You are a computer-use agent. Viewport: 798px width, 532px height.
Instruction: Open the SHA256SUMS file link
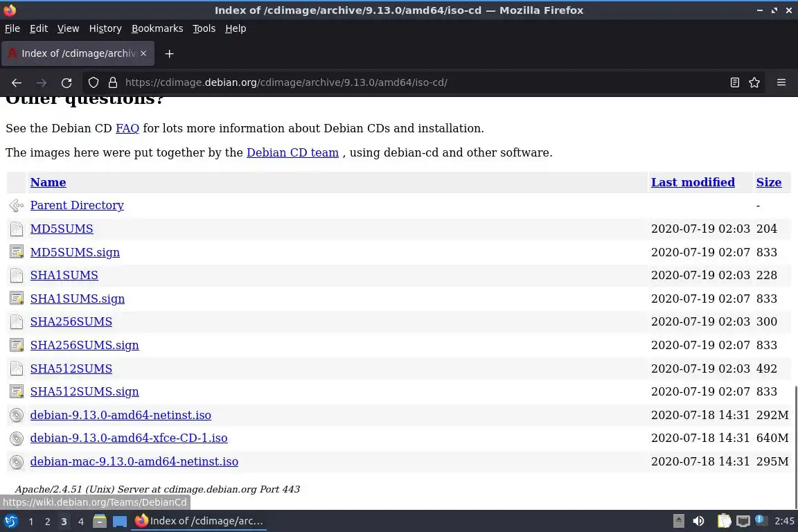click(x=71, y=321)
